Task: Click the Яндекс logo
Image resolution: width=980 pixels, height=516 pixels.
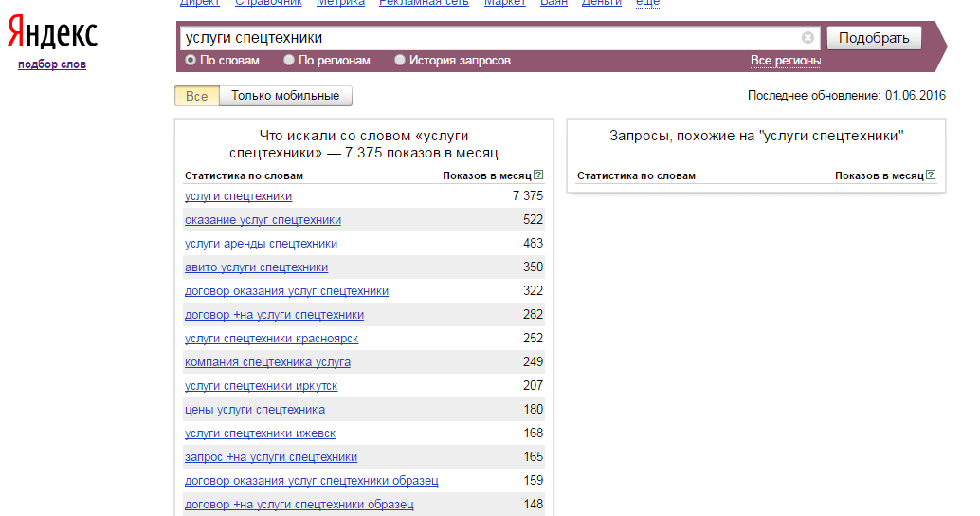Action: tap(52, 34)
